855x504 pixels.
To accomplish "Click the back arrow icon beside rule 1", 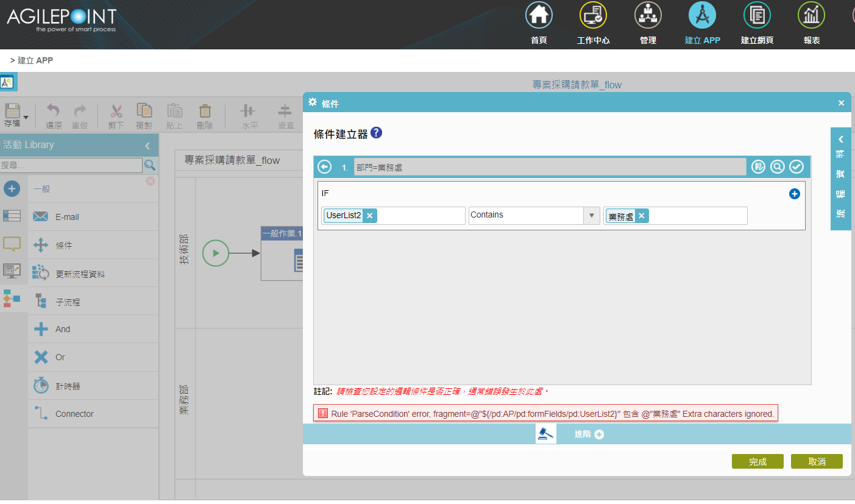I will [325, 167].
